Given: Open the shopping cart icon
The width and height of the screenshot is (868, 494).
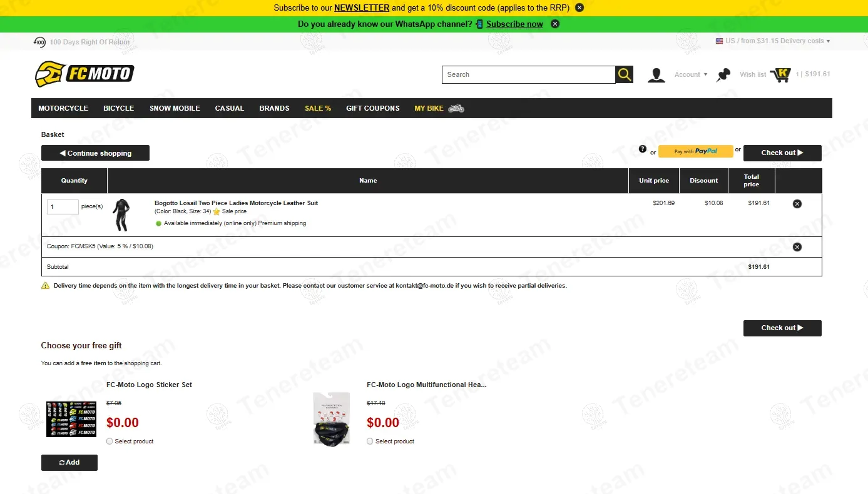Looking at the screenshot, I should point(780,74).
